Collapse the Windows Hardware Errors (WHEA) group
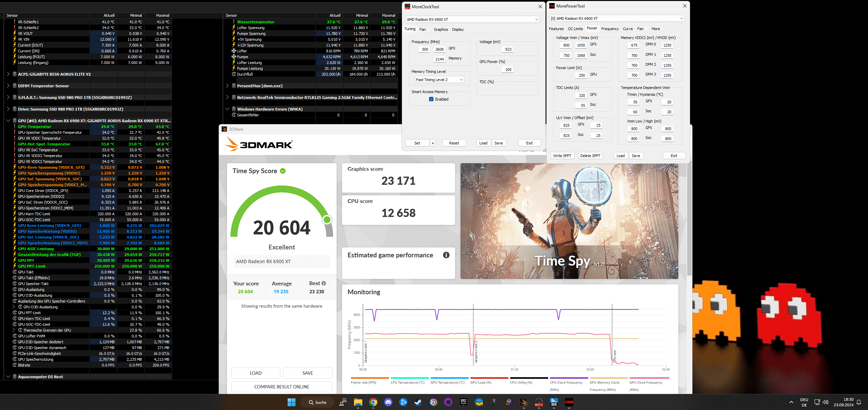The image size is (868, 410). 227,109
